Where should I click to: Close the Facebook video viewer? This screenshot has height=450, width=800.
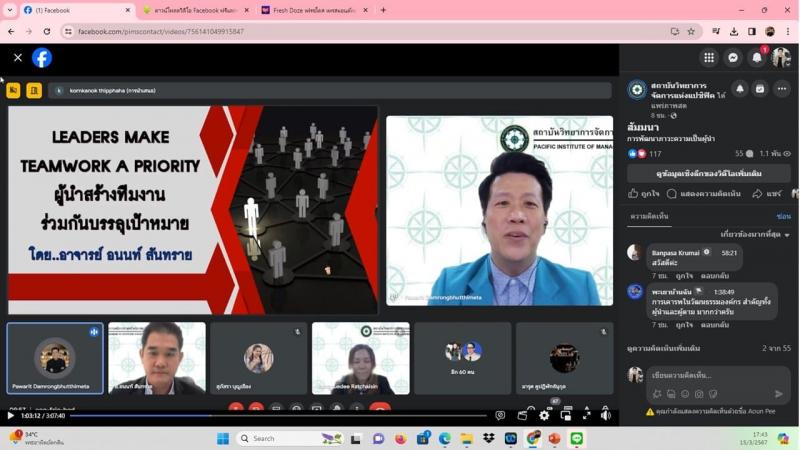point(18,58)
